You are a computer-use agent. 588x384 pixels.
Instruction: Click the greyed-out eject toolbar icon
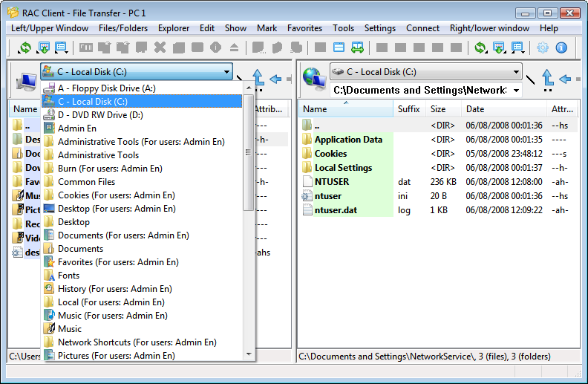(x=234, y=48)
